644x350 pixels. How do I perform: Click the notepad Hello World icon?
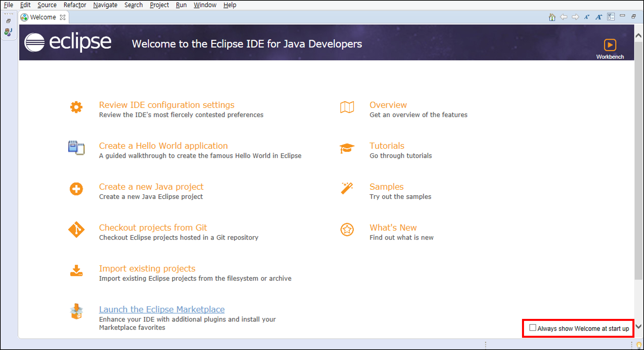point(76,148)
